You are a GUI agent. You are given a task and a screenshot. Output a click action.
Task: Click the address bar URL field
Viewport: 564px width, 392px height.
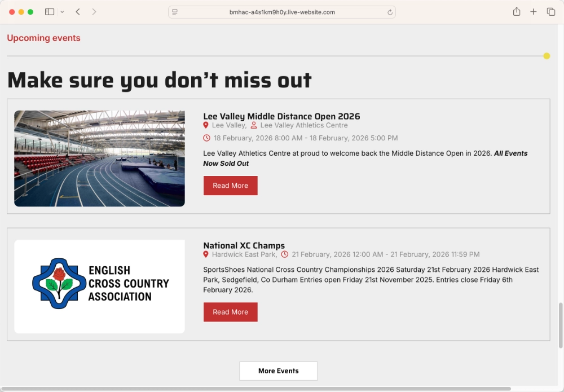pos(282,12)
